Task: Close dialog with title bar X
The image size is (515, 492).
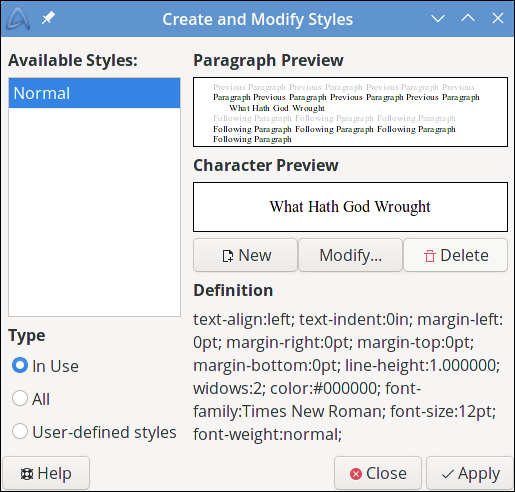Action: pyautogui.click(x=498, y=18)
